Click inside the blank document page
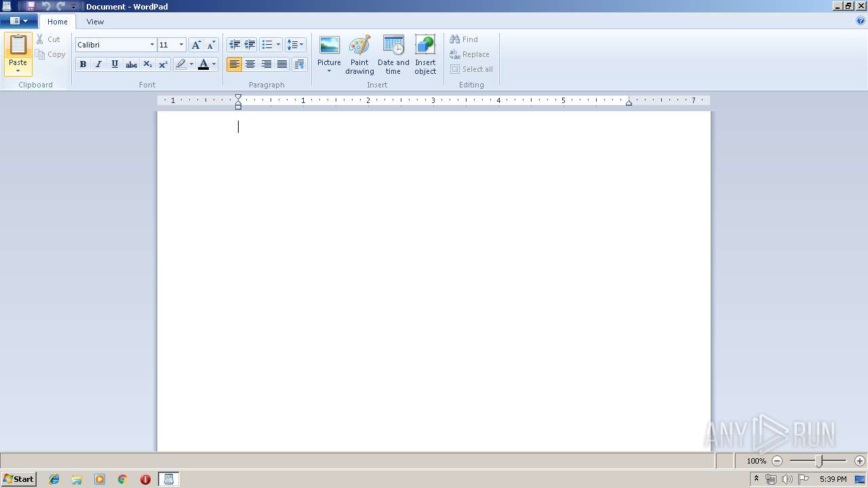This screenshot has width=868, height=488. (x=434, y=281)
